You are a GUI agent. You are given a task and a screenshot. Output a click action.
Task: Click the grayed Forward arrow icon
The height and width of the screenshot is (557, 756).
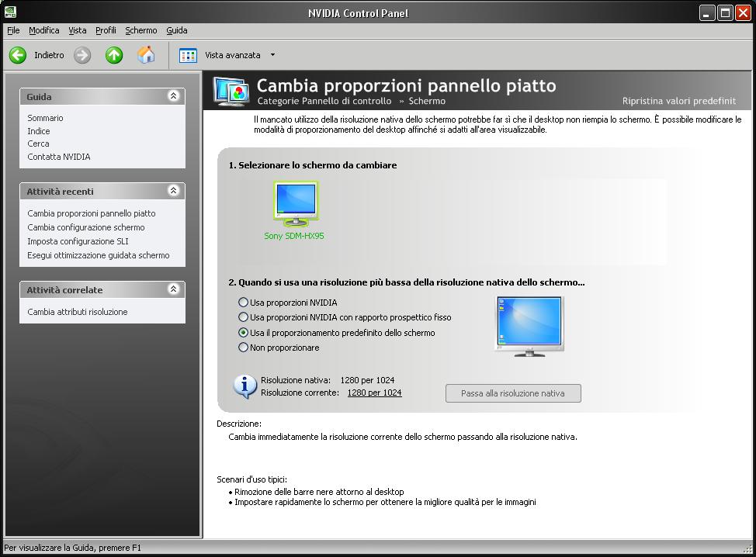[82, 55]
